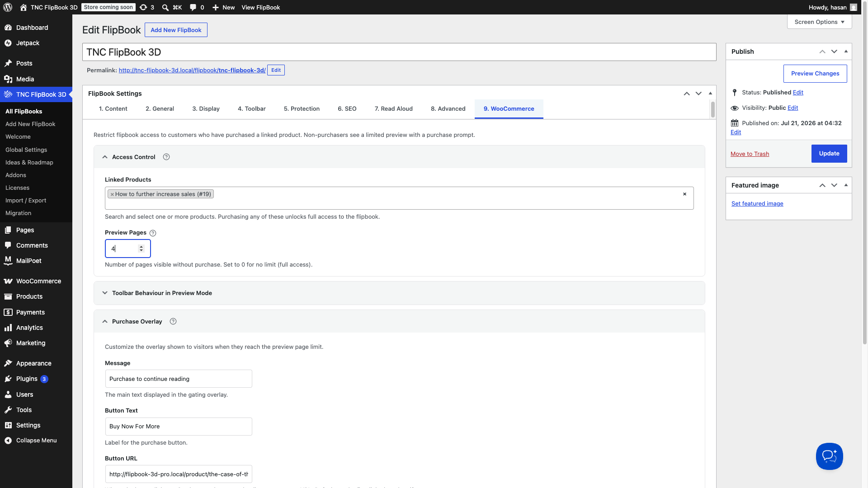Open the Pages menu icon
Image resolution: width=868 pixels, height=488 pixels.
click(x=8, y=230)
